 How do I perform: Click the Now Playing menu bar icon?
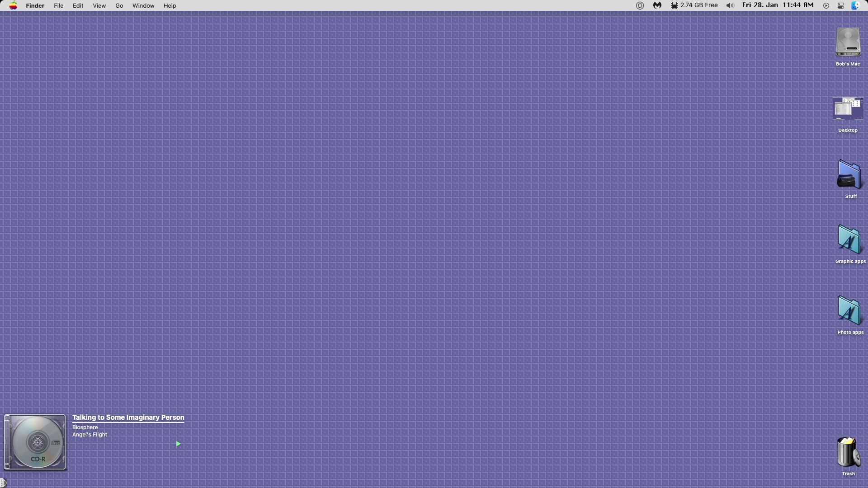(x=826, y=5)
